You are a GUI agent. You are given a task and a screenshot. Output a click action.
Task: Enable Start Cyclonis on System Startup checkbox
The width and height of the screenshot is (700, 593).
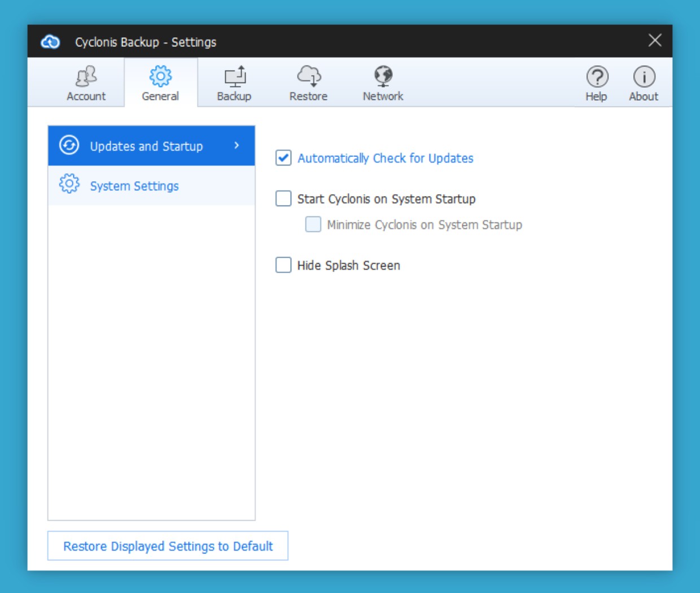pos(283,199)
